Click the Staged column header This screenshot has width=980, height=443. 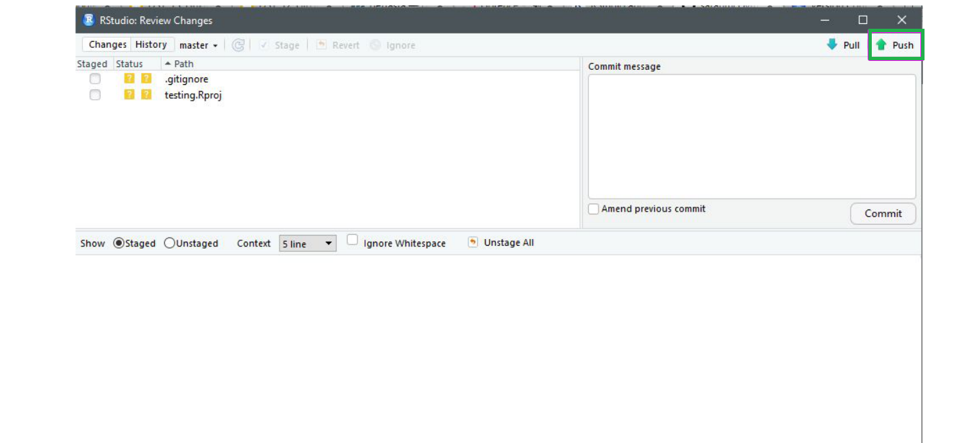[94, 64]
